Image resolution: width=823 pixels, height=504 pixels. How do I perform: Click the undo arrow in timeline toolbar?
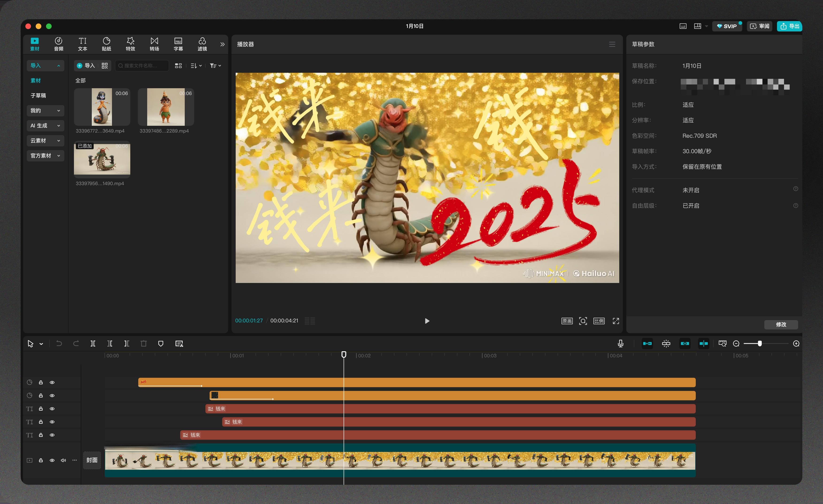59,344
